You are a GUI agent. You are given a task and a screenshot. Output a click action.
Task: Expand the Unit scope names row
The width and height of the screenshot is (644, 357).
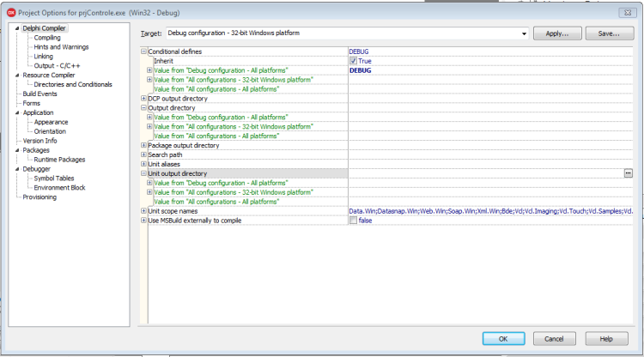[x=143, y=211]
